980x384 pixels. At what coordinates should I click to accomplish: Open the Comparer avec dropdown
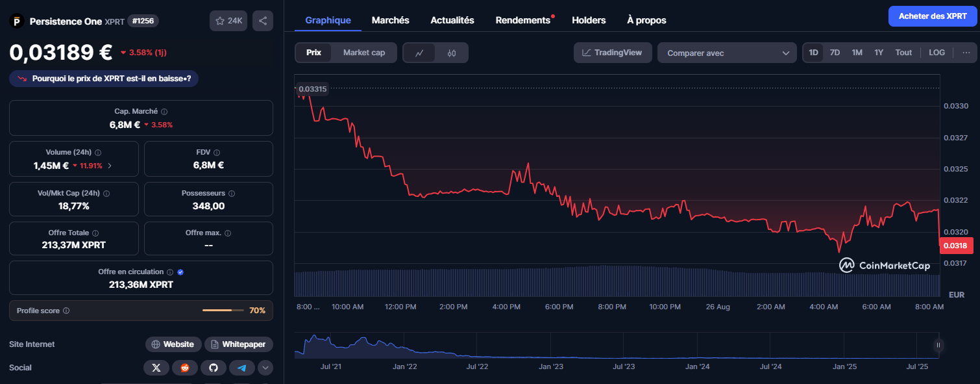click(x=727, y=53)
